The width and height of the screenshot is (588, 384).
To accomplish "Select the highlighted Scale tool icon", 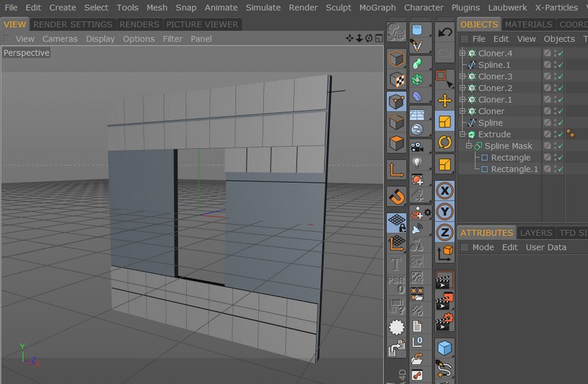I will tap(445, 121).
